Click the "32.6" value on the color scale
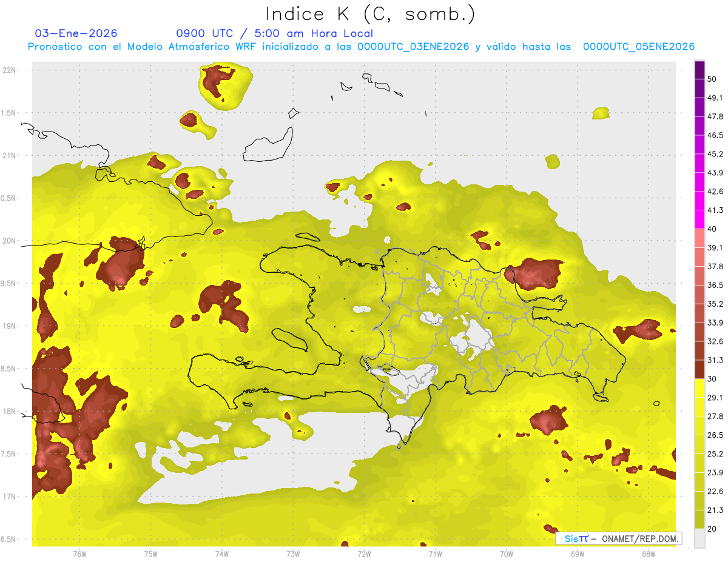This screenshot has height=562, width=728. point(715,341)
